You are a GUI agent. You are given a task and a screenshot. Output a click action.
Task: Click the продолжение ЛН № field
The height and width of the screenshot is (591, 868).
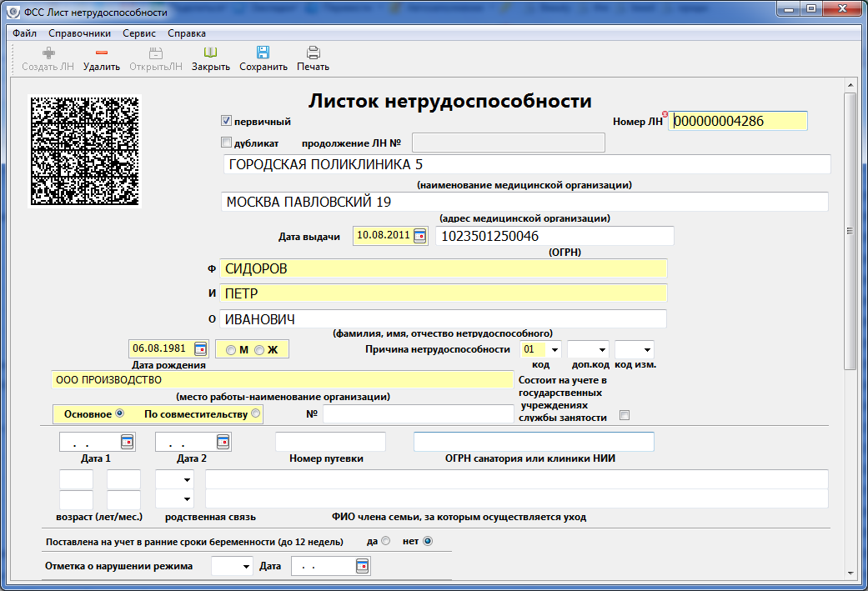[508, 143]
